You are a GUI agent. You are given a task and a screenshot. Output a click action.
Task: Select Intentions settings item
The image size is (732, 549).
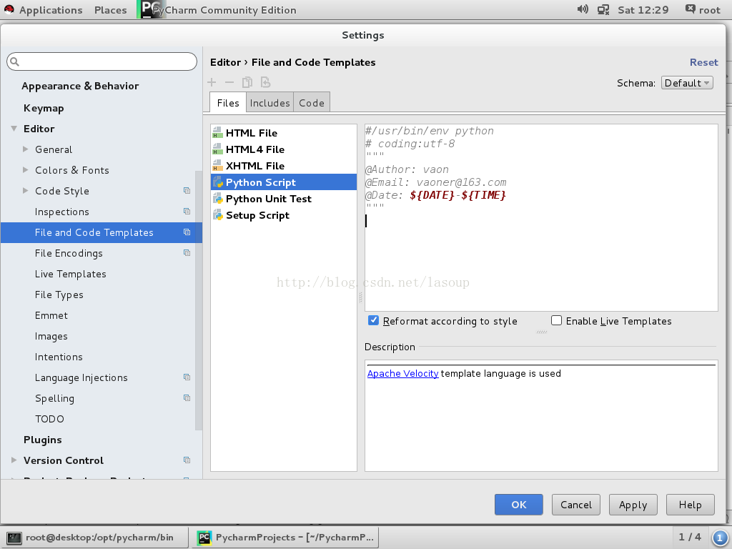[58, 357]
